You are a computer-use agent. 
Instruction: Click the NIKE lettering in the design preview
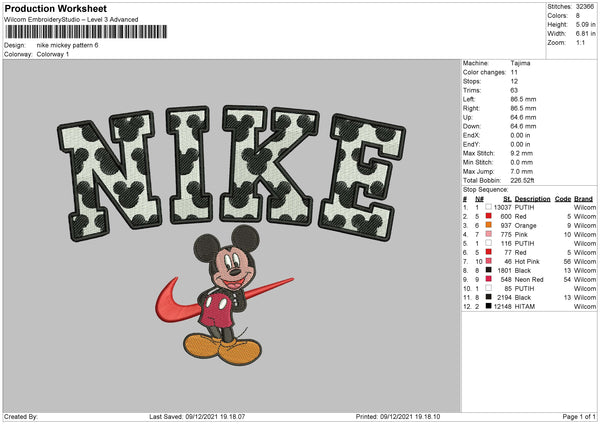[232, 172]
